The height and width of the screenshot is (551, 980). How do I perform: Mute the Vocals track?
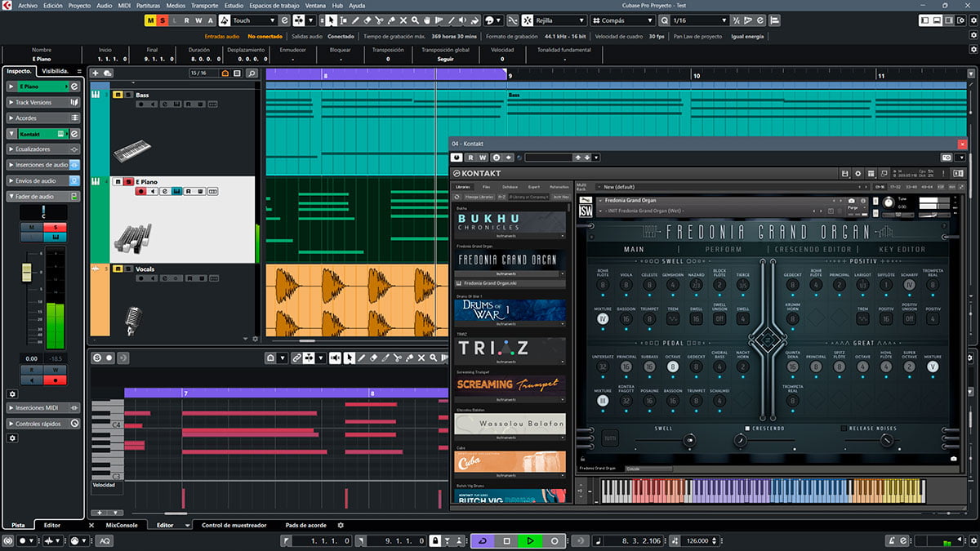point(117,269)
